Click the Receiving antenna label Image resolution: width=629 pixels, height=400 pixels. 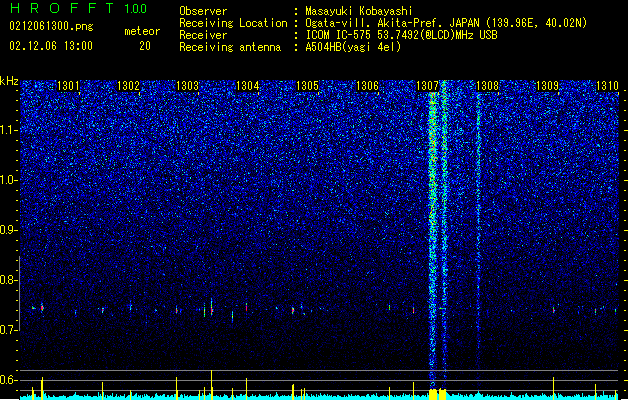click(x=230, y=47)
